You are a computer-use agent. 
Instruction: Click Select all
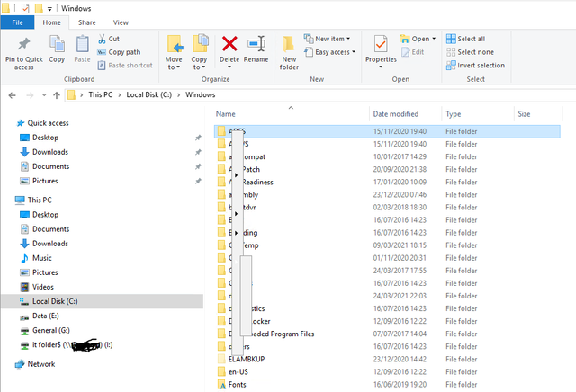tap(466, 39)
